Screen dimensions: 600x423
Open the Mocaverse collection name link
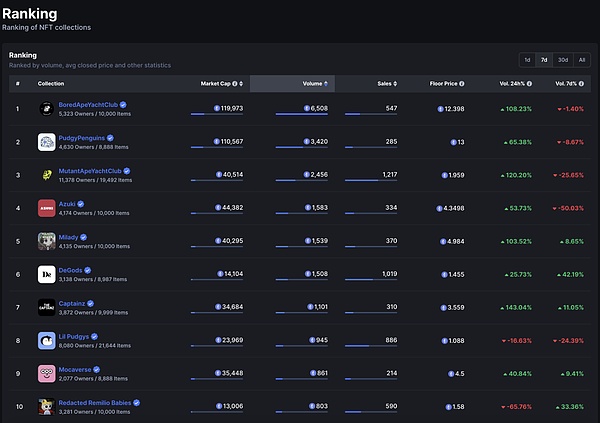75,369
